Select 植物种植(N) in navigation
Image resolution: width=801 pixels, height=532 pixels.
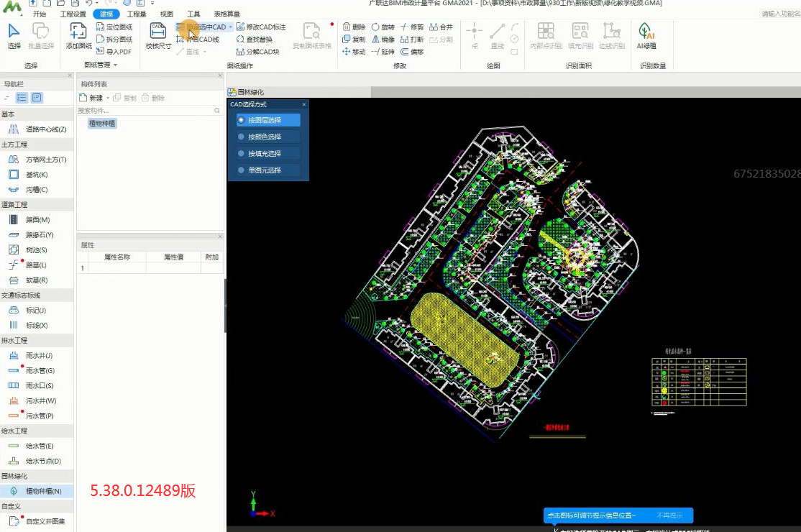[x=37, y=491]
